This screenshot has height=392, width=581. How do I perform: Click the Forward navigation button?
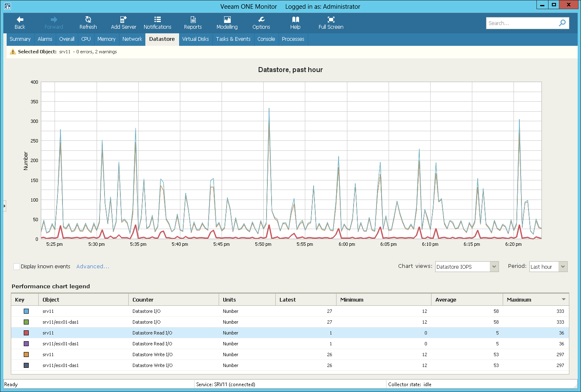point(54,23)
